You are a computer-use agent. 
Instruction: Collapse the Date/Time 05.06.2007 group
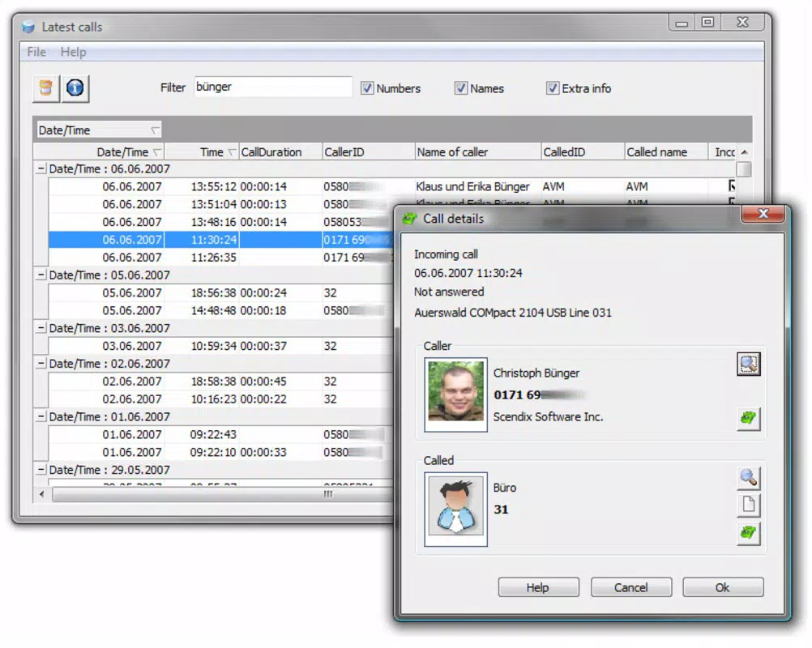point(41,275)
